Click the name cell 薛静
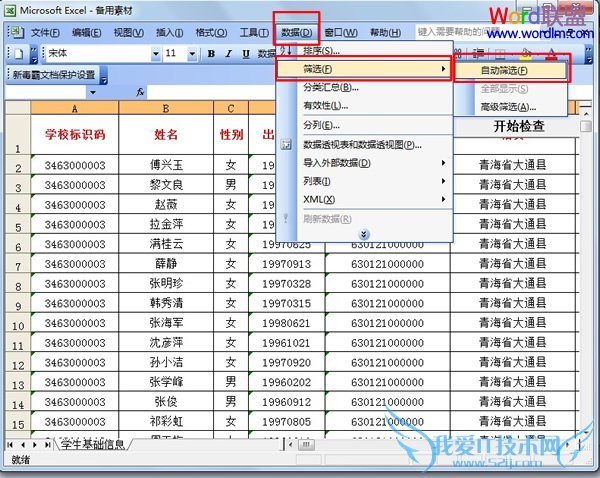 [x=166, y=264]
